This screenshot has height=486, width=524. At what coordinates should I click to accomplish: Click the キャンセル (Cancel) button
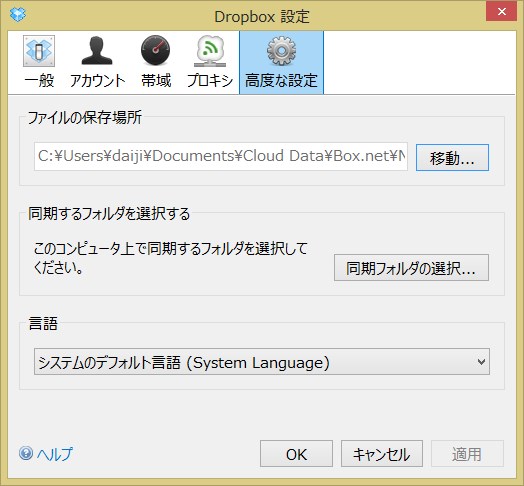[x=382, y=454]
